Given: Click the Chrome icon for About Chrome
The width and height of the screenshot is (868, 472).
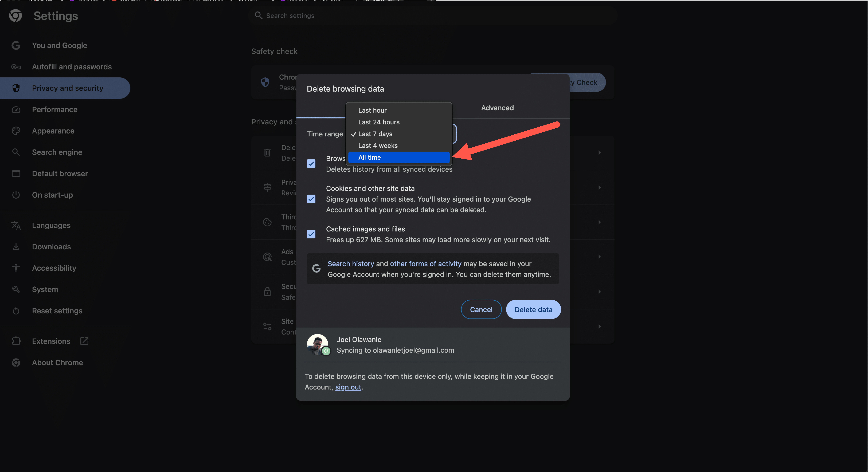Looking at the screenshot, I should [16, 363].
